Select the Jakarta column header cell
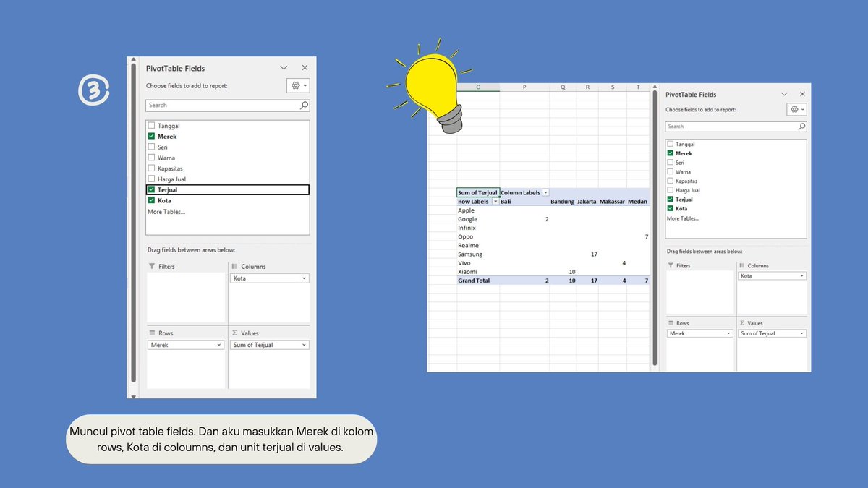Image resolution: width=868 pixels, height=488 pixels. [x=587, y=202]
